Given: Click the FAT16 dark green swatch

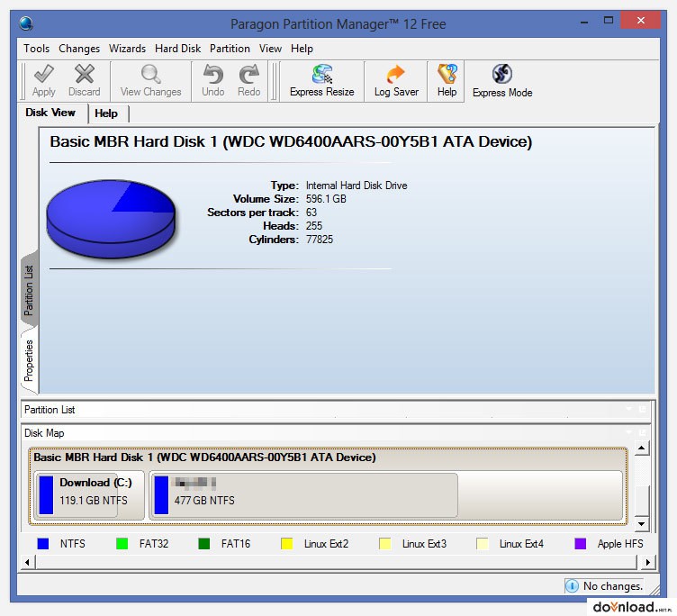Looking at the screenshot, I should (x=203, y=543).
